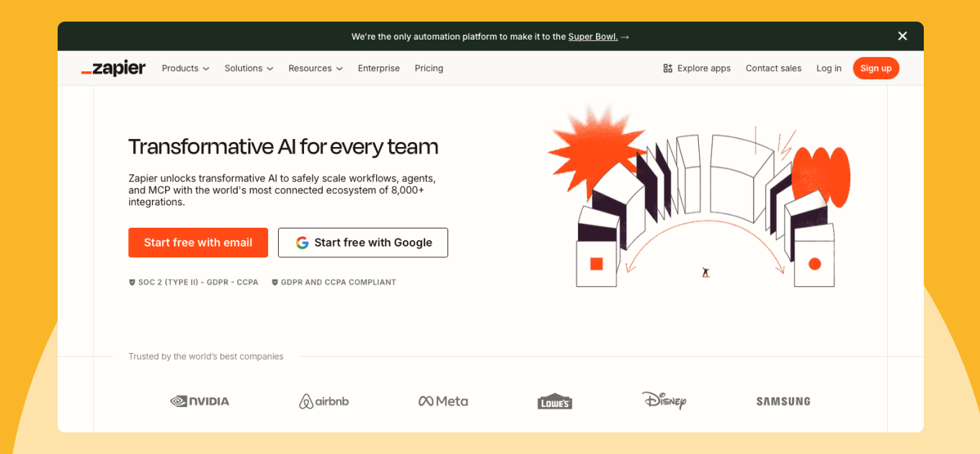The image size is (980, 454).
Task: Open the Solutions dropdown menu
Action: click(x=249, y=68)
